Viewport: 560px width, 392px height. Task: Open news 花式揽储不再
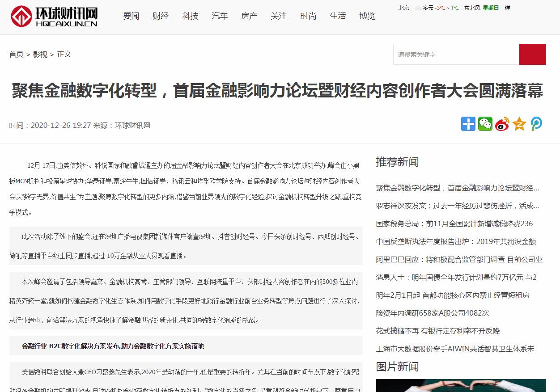point(438,331)
